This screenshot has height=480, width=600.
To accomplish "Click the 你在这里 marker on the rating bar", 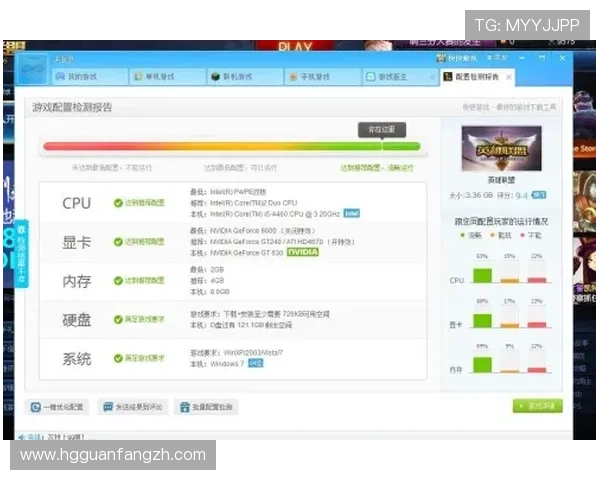I will click(x=382, y=130).
